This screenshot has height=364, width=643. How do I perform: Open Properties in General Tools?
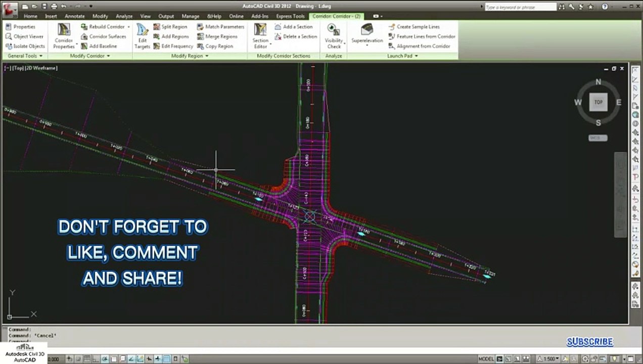(20, 27)
